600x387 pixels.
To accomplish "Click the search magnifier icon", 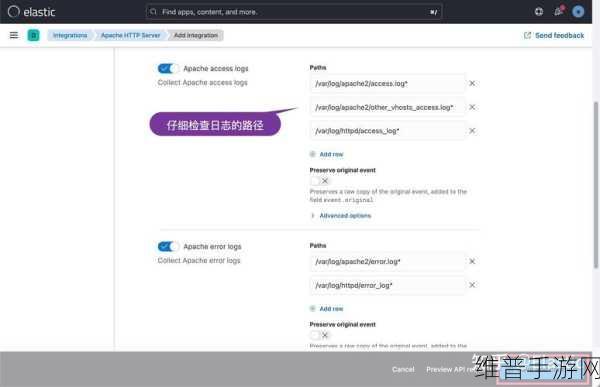I will [153, 12].
